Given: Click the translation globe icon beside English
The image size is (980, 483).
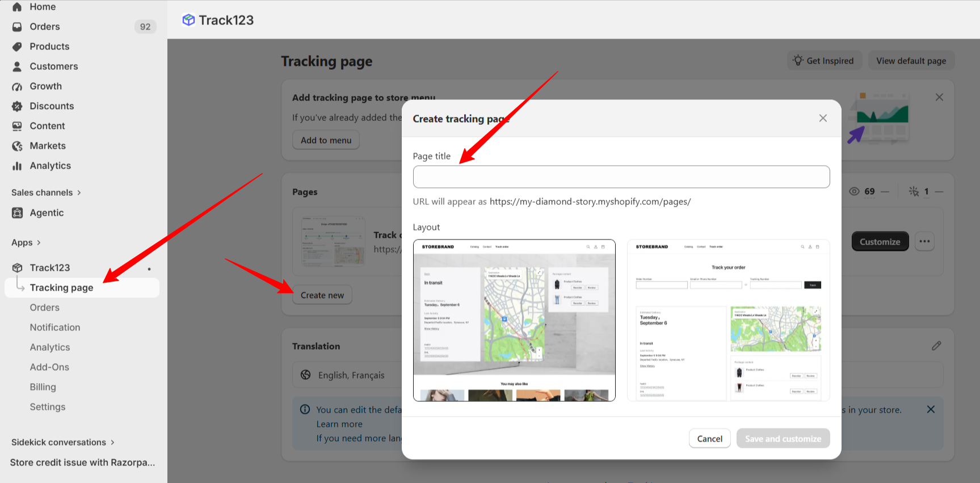Looking at the screenshot, I should [305, 375].
